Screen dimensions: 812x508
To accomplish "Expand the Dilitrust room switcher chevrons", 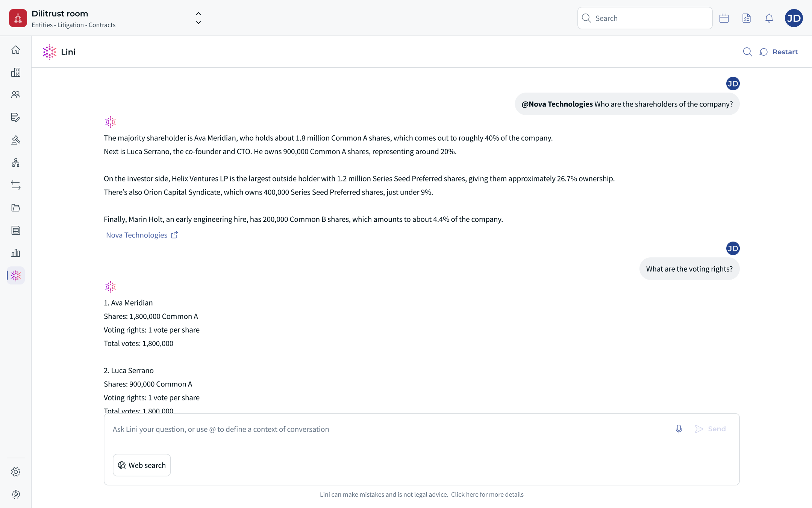I will 198,18.
